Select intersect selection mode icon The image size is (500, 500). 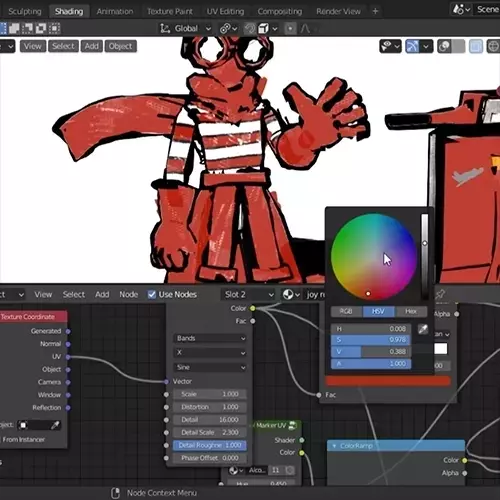point(54,29)
